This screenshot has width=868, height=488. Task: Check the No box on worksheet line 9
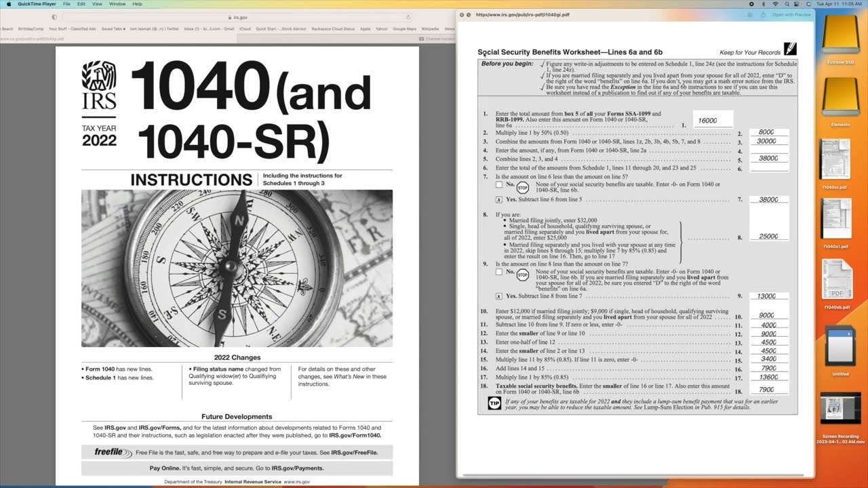500,271
